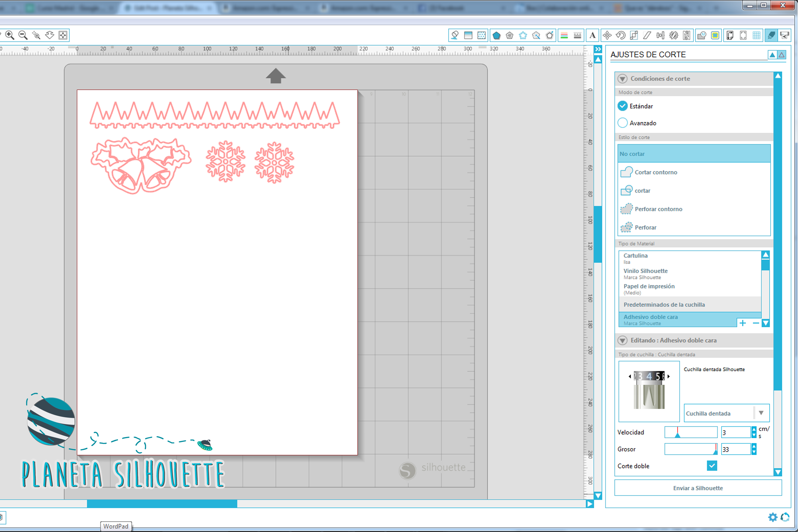Open the rotate panel
The width and height of the screenshot is (798, 532).
621,35
